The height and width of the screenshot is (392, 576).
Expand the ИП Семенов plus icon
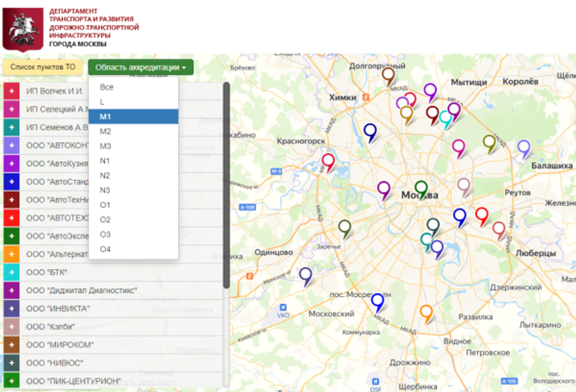click(x=11, y=127)
